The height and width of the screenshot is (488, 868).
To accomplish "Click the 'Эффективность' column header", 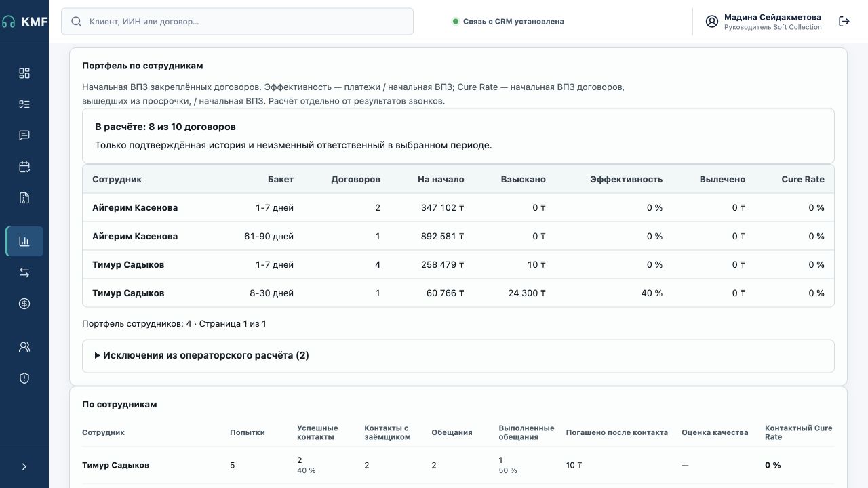I will coord(627,180).
